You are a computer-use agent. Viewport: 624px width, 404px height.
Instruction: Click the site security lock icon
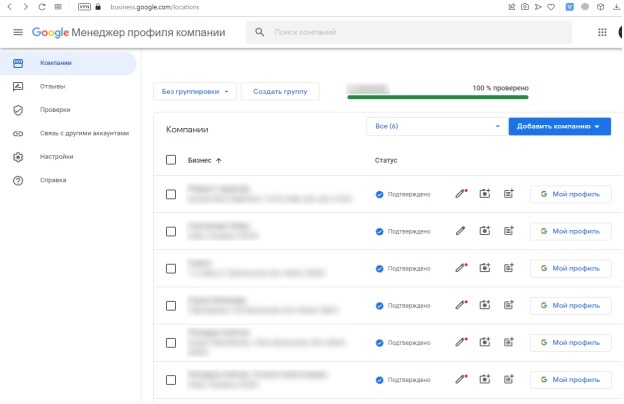click(x=98, y=7)
